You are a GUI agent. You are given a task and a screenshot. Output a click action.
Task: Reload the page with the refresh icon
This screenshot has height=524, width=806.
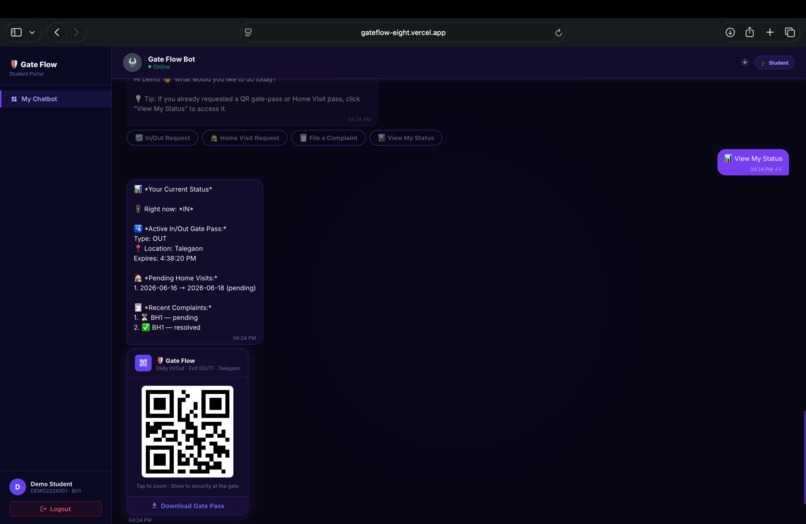558,32
